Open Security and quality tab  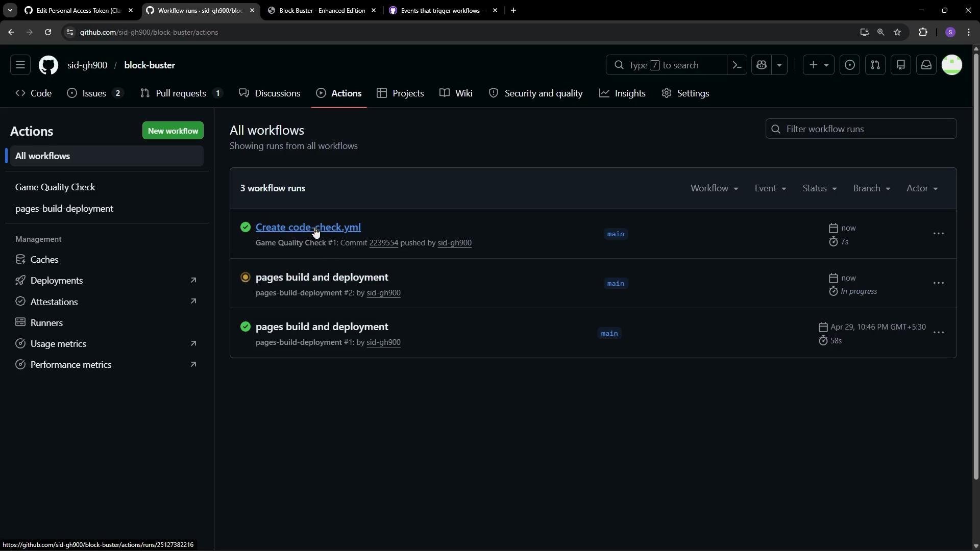tap(536, 93)
